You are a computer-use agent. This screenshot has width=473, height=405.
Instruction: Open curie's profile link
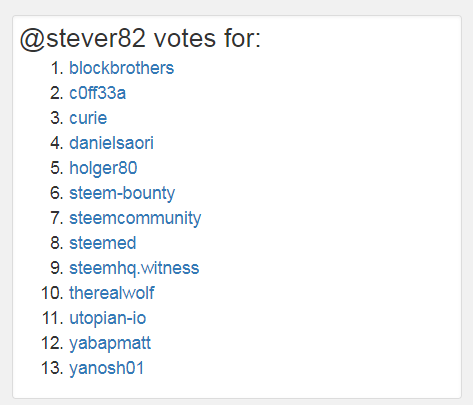(x=88, y=118)
